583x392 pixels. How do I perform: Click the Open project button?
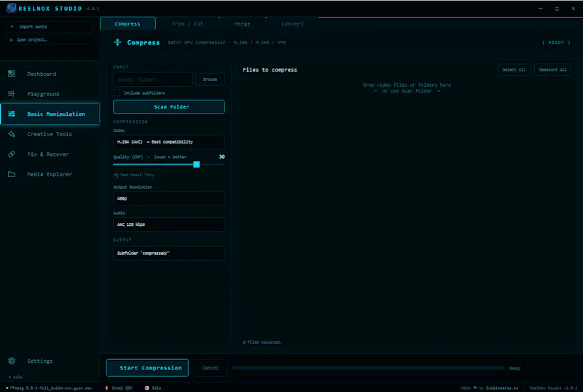pyautogui.click(x=50, y=39)
